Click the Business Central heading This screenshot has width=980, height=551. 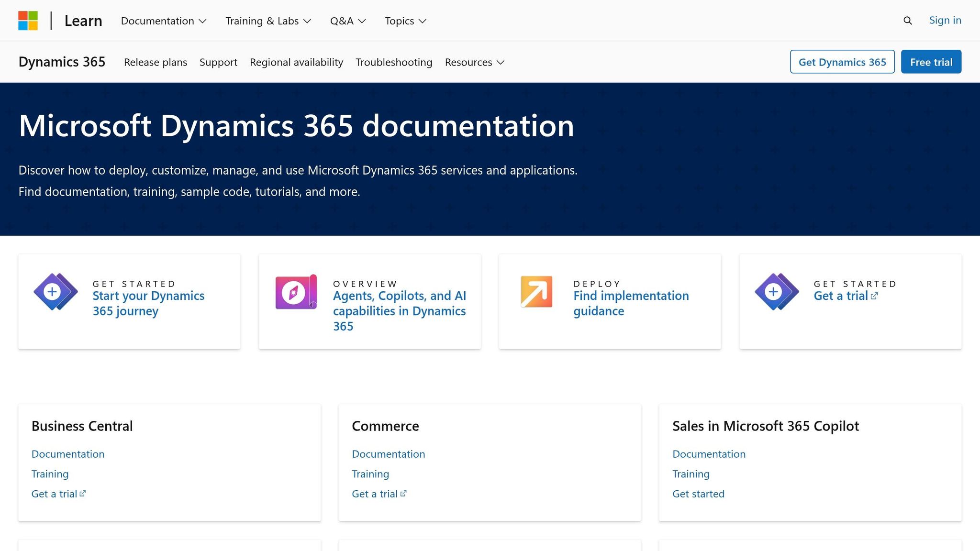82,426
